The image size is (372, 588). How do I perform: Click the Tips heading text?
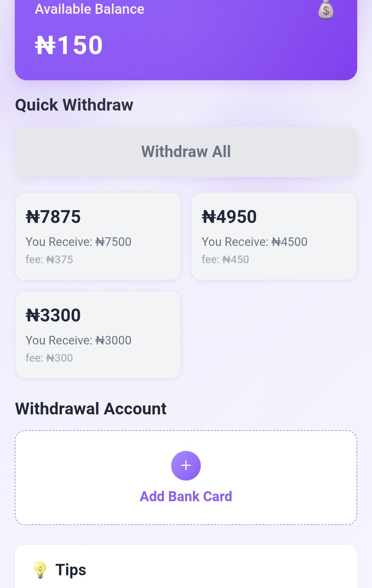coord(71,570)
